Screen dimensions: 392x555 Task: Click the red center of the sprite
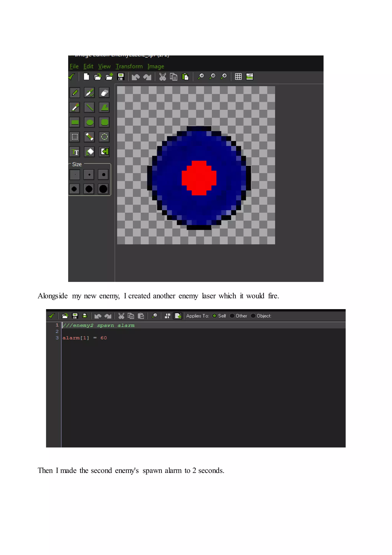click(x=199, y=178)
